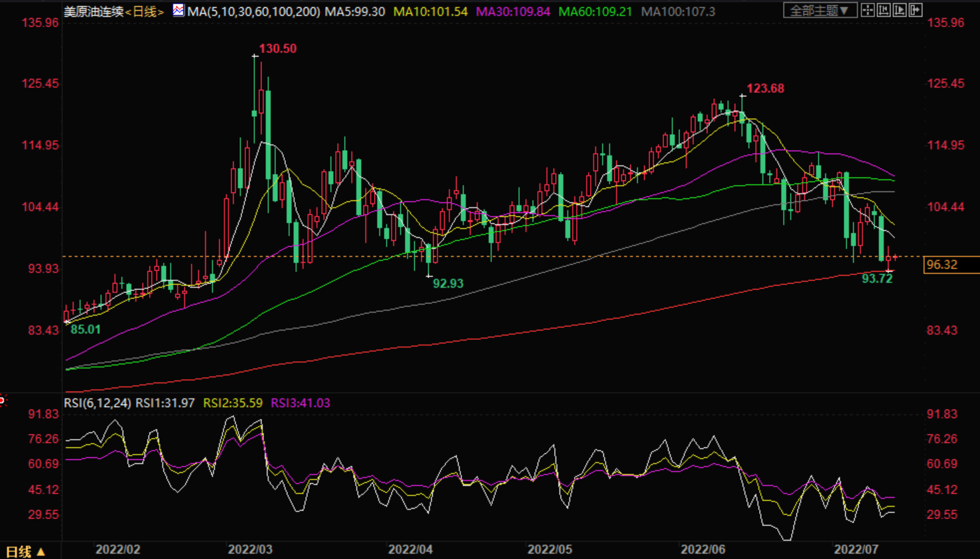Click the small red marker left of the RSI panel
980x559 pixels.
coord(3,400)
